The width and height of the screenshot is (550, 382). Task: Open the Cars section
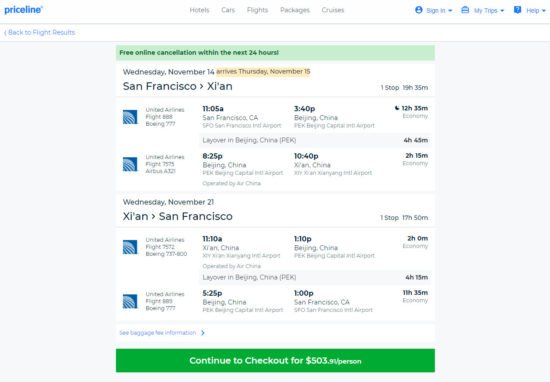click(x=228, y=10)
